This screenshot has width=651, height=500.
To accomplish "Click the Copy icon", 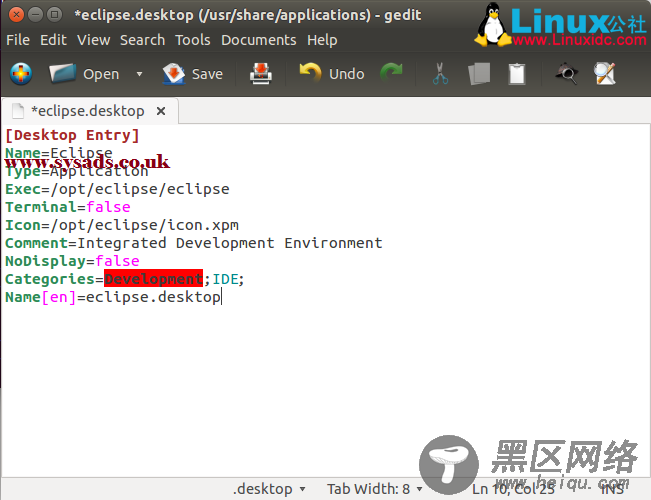I will pyautogui.click(x=479, y=74).
